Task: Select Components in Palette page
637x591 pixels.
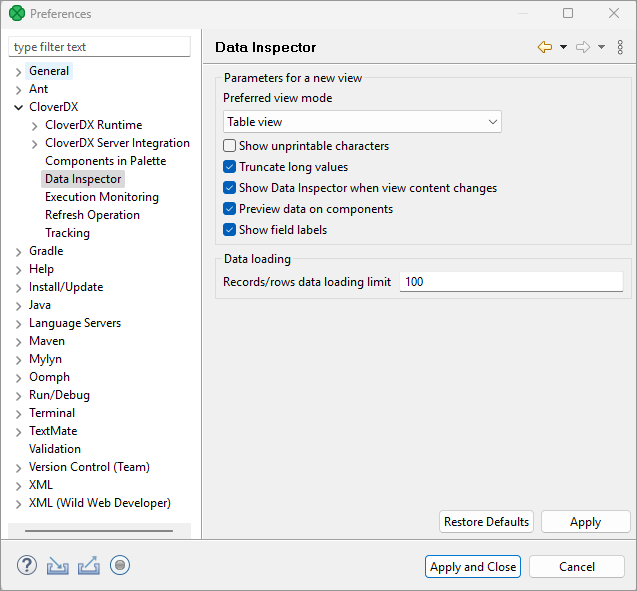Action: pos(105,161)
